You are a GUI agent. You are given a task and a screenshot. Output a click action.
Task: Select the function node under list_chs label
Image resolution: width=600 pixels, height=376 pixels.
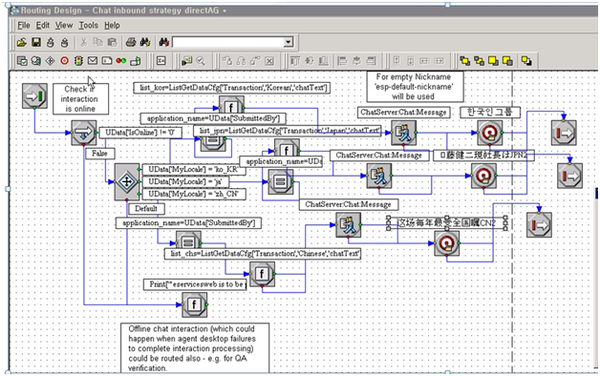pos(262,274)
